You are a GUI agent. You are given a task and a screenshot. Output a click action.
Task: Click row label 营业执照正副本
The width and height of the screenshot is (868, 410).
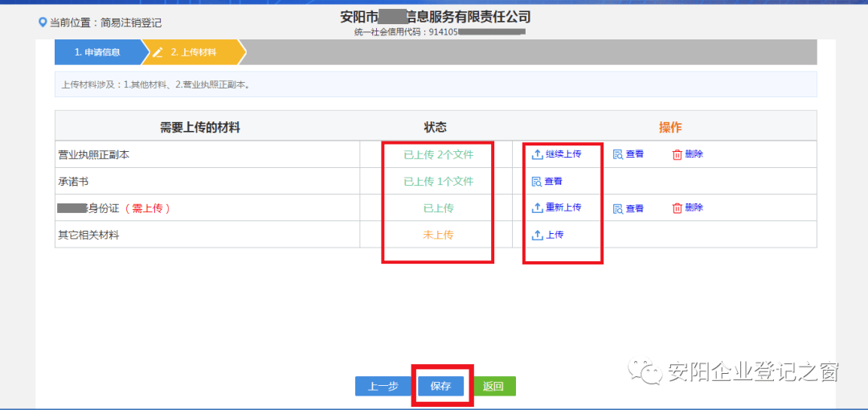[93, 154]
